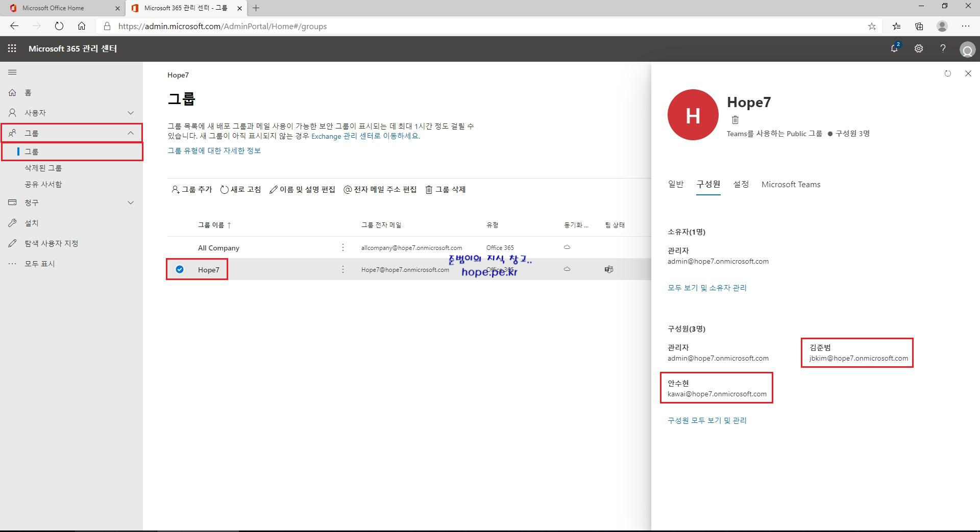Viewport: 980px width, 532px height.
Task: Click the browser home icon
Action: point(82,26)
